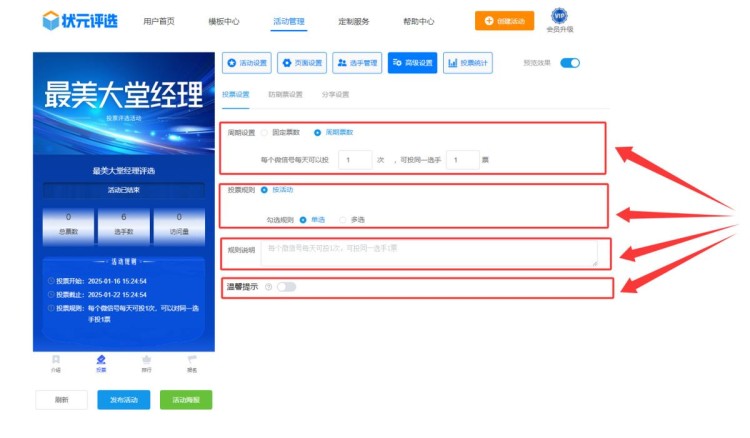Click the 规则说明 text area

coord(430,252)
